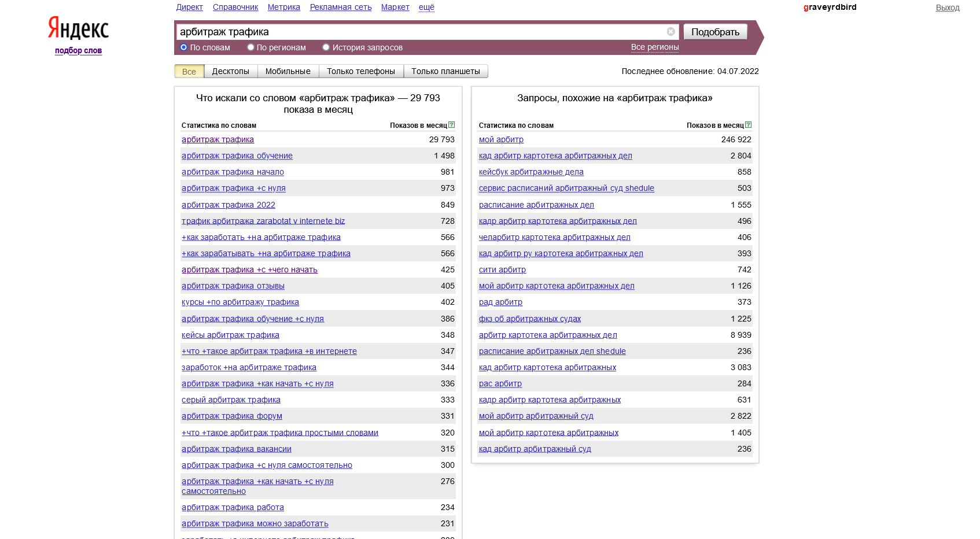Viewport: 980px width, 539px height.
Task: Open '+что +такое арбитраж трафика простыми словами'
Action: tap(280, 433)
